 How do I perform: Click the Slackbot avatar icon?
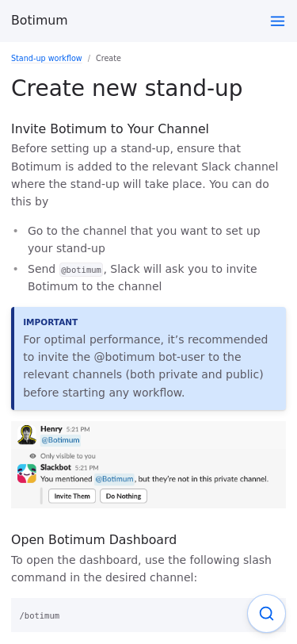[x=27, y=473]
